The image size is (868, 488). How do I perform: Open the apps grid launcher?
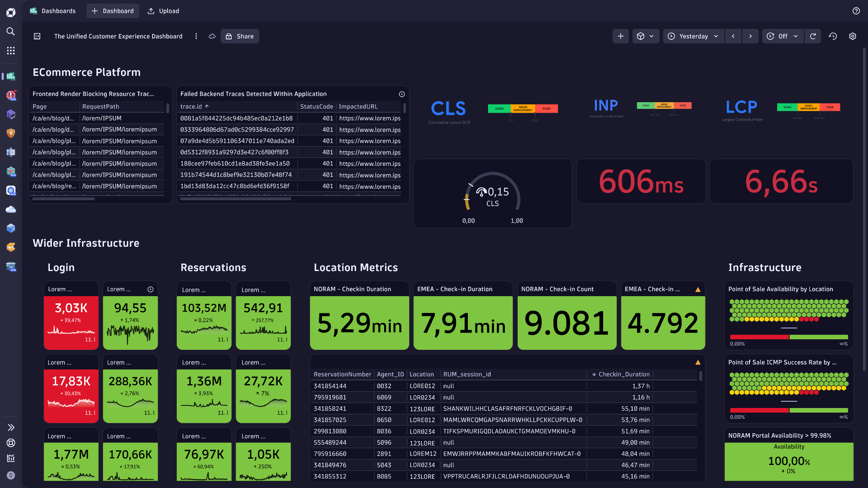tap(11, 51)
